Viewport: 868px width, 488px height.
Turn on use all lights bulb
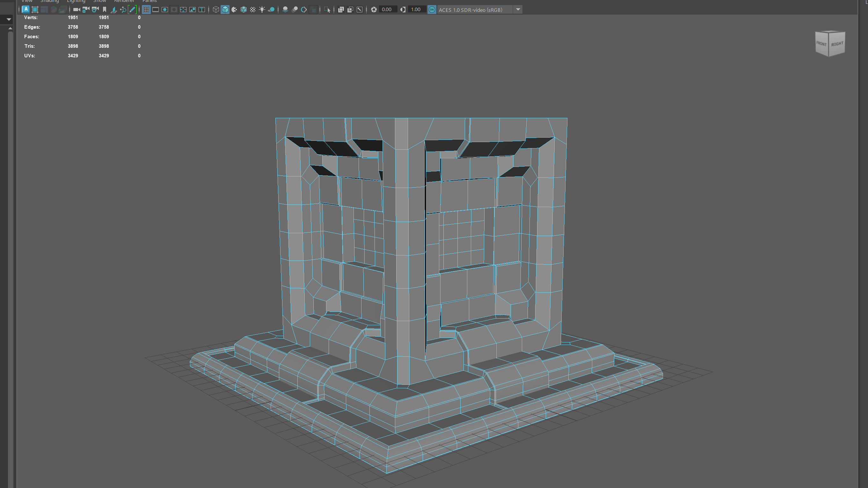[262, 10]
